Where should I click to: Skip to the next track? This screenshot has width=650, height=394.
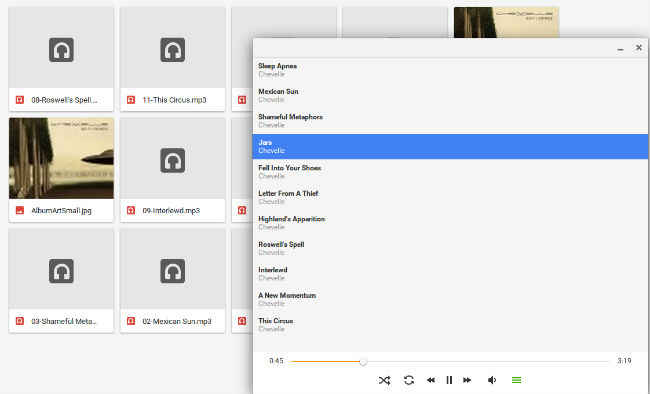point(467,380)
